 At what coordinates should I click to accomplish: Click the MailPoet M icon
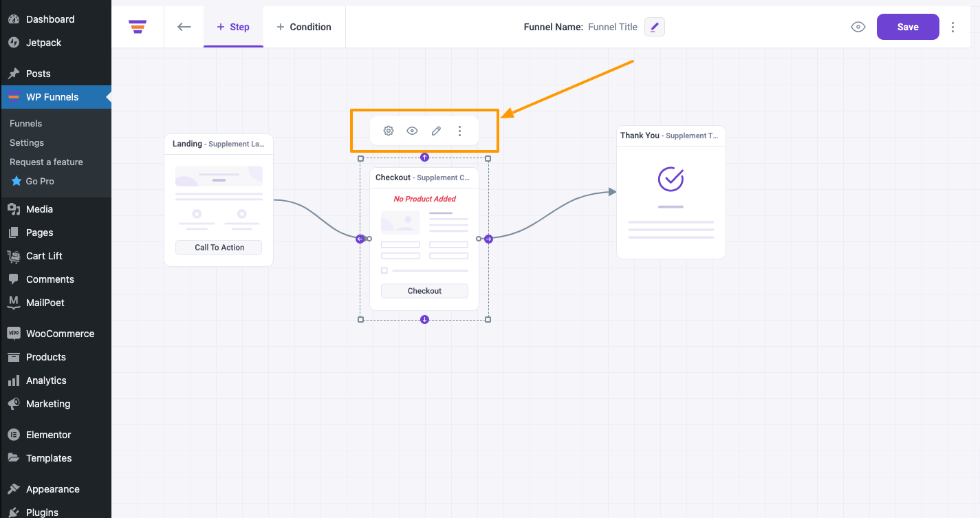coord(14,303)
